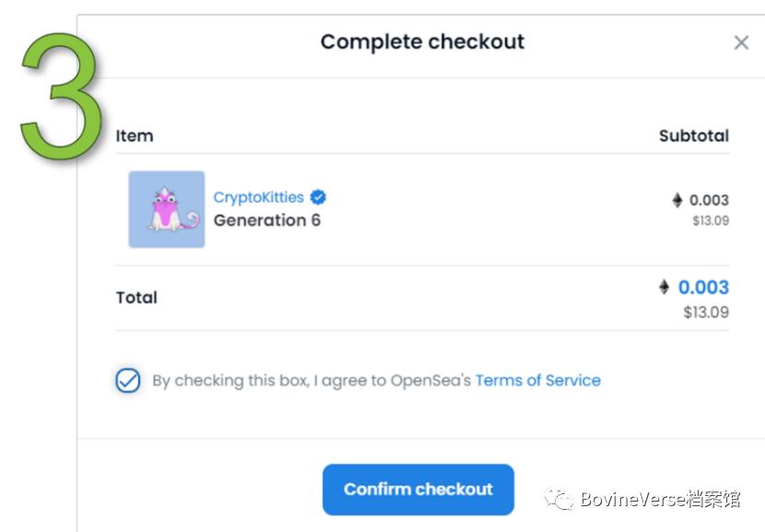Click the blue 0.003 total amount

(703, 288)
